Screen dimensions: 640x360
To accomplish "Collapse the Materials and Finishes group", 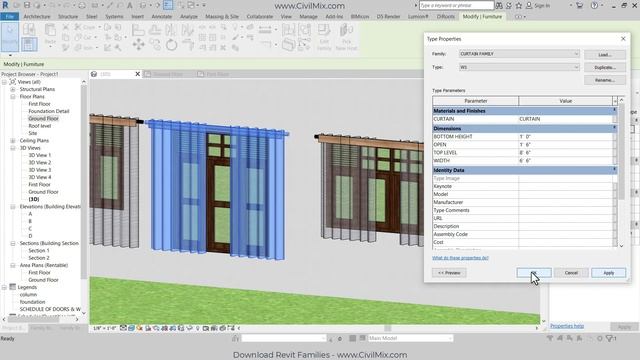I will (614, 110).
